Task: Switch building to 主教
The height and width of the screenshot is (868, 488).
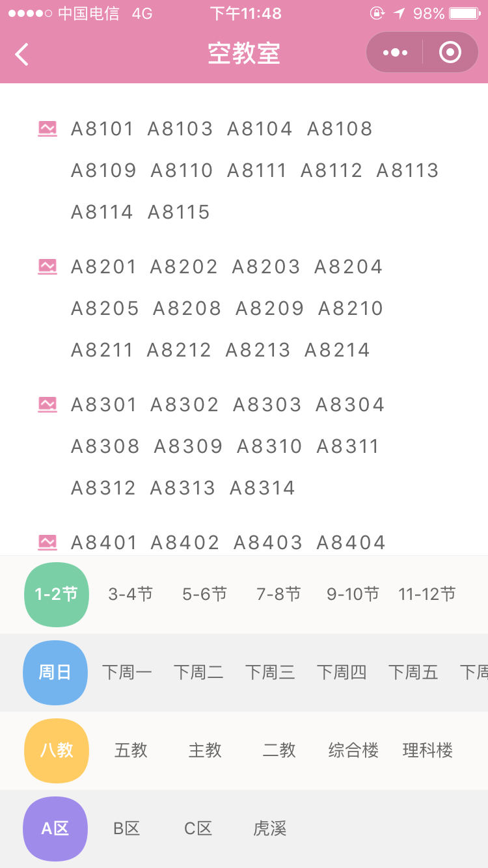Action: pos(205,750)
